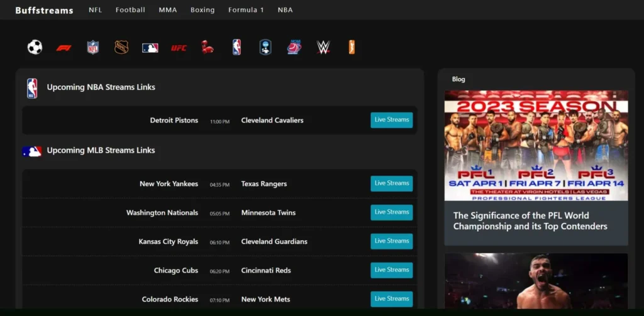The width and height of the screenshot is (644, 316).
Task: Select the NFL shield icon
Action: [93, 47]
